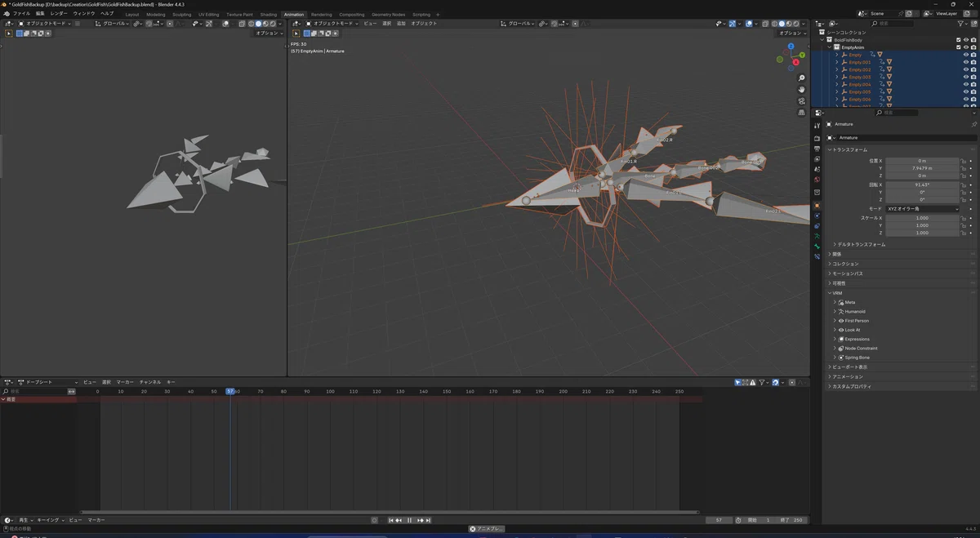Image resolution: width=980 pixels, height=538 pixels.
Task: Switch to the Geometry Nodes workspace tab
Action: coord(388,15)
